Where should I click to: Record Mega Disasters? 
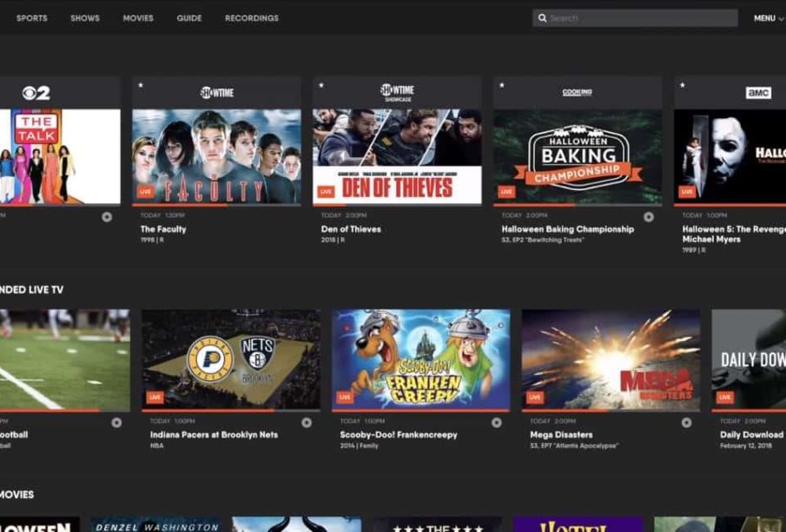point(686,423)
